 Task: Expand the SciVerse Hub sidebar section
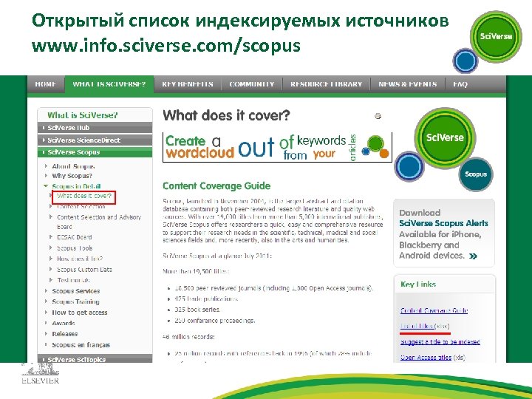(95, 128)
